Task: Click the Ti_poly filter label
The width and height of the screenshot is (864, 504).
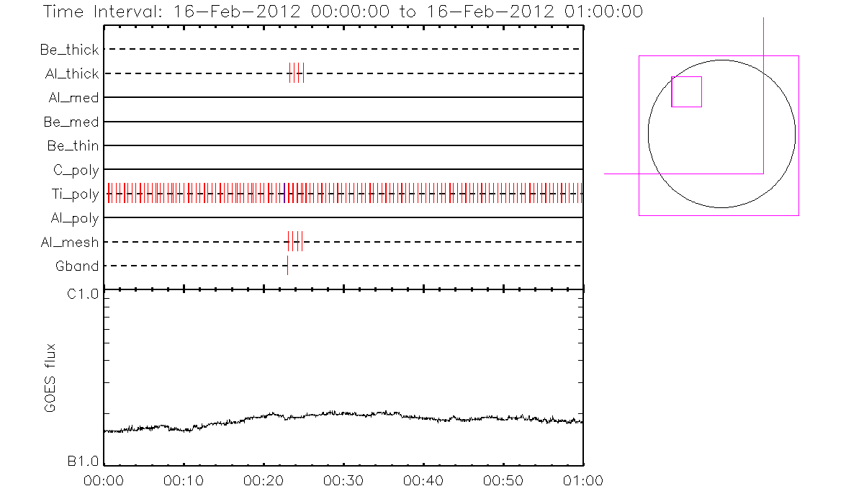Action: point(74,194)
